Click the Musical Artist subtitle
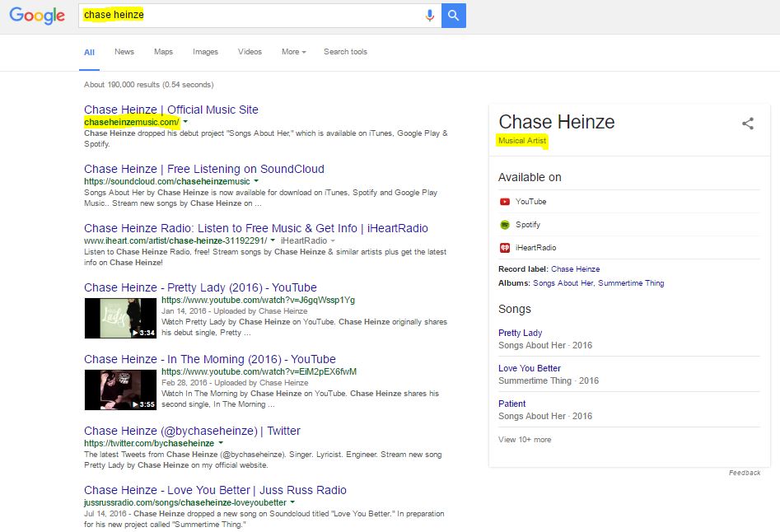Viewport: 780px width, 532px height. click(522, 141)
